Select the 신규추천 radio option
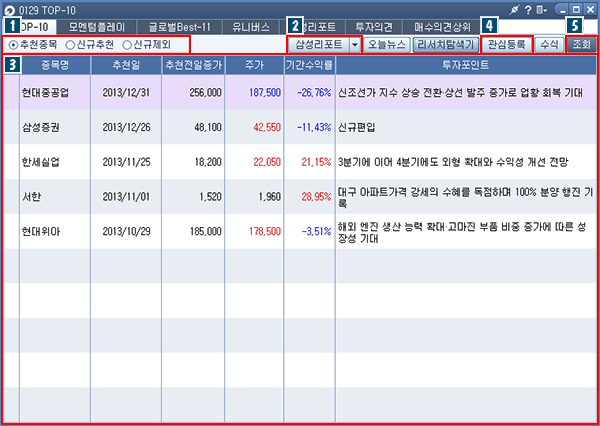The image size is (600, 426). tap(70, 45)
